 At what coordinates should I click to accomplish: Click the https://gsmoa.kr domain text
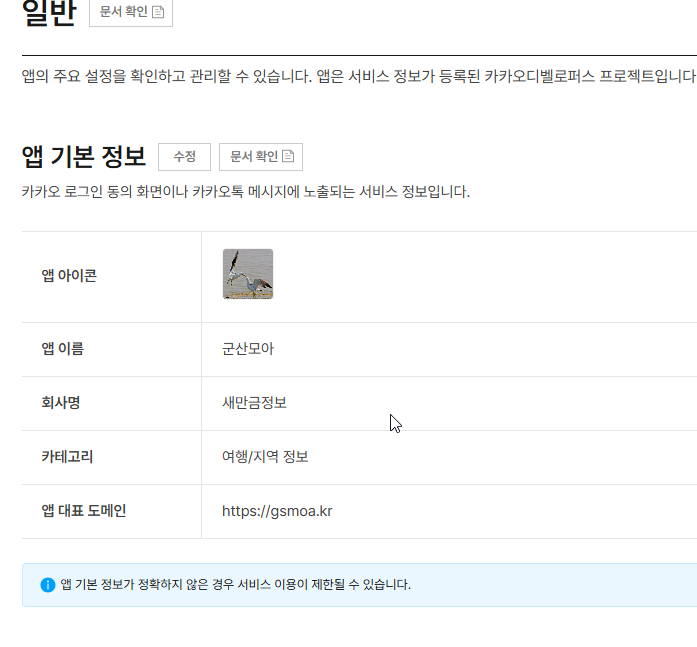point(277,511)
